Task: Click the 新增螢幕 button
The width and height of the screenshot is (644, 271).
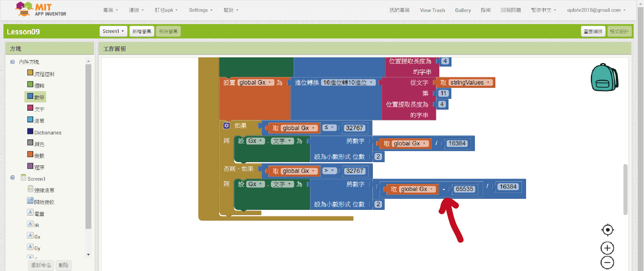Action: pyautogui.click(x=142, y=31)
